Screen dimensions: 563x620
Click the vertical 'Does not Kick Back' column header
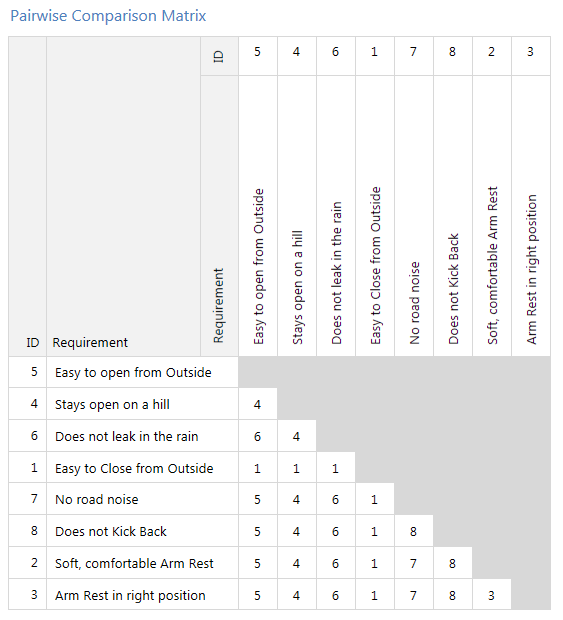453,289
